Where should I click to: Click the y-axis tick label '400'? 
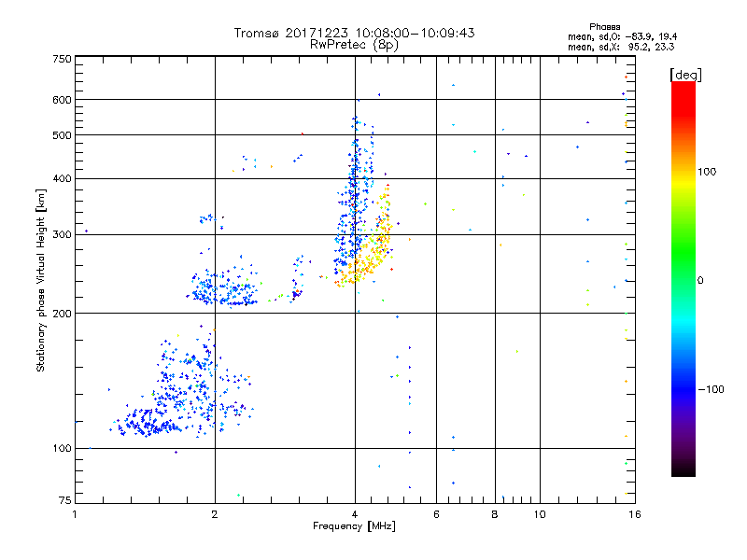(62, 179)
